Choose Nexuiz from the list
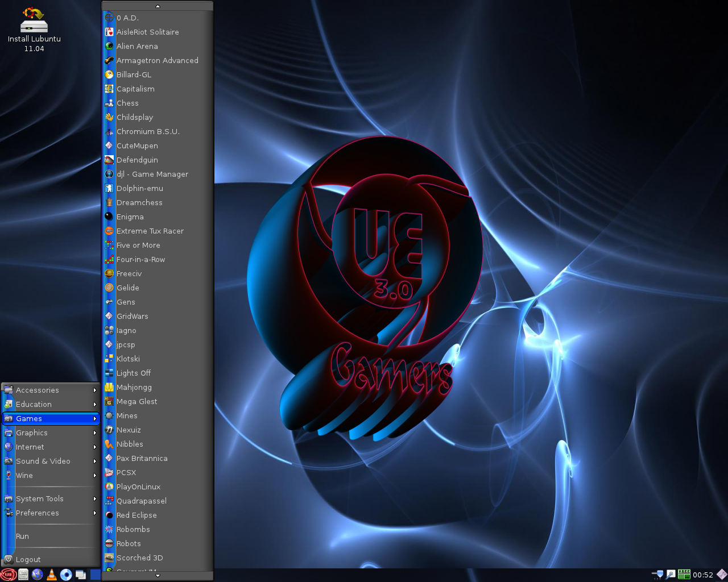 pyautogui.click(x=158, y=430)
